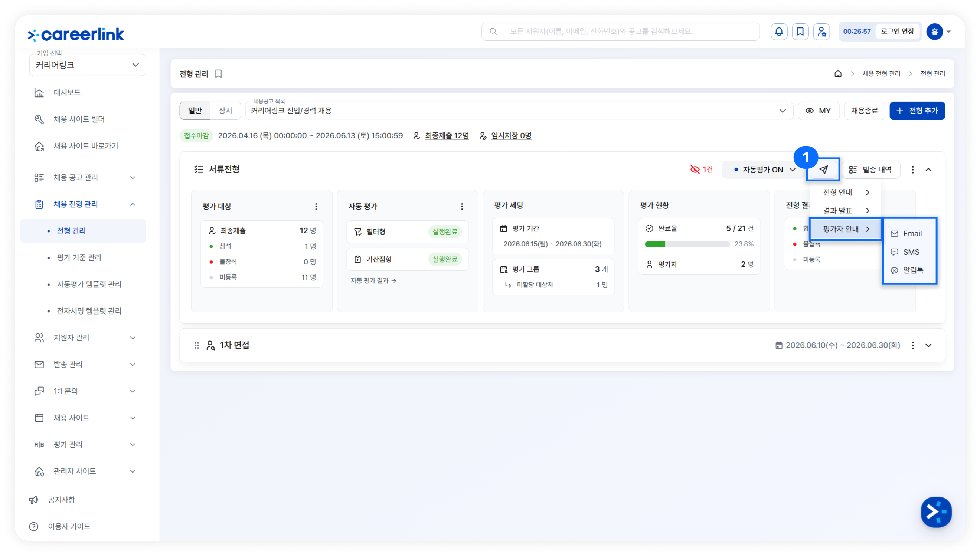Click 채용 전형 관리 breadcrumb
Image resolution: width=980 pixels, height=556 pixels.
coord(881,74)
